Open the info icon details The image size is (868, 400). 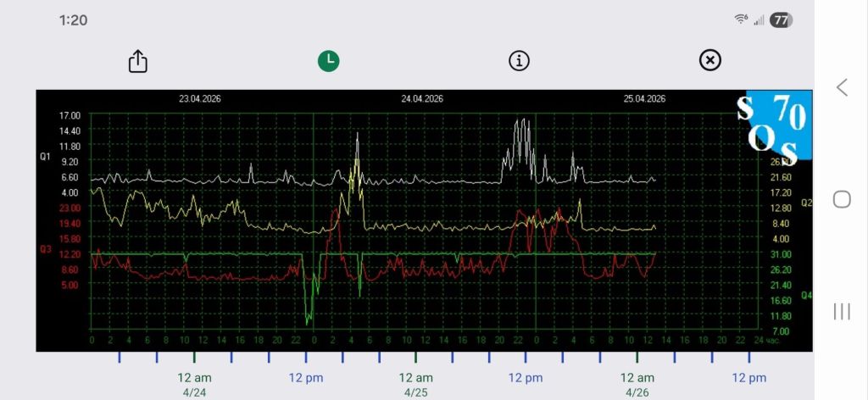[519, 60]
